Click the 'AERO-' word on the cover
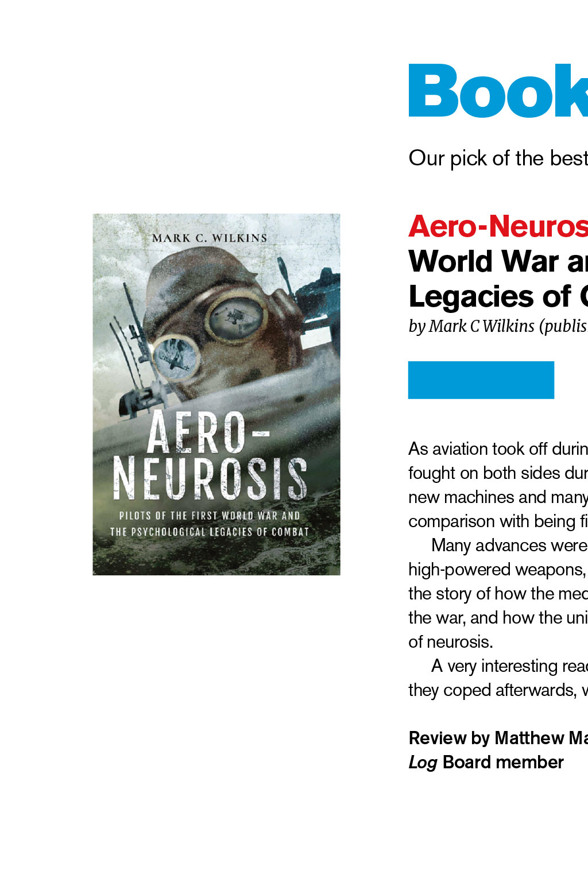Image resolution: width=588 pixels, height=882 pixels. point(208,432)
